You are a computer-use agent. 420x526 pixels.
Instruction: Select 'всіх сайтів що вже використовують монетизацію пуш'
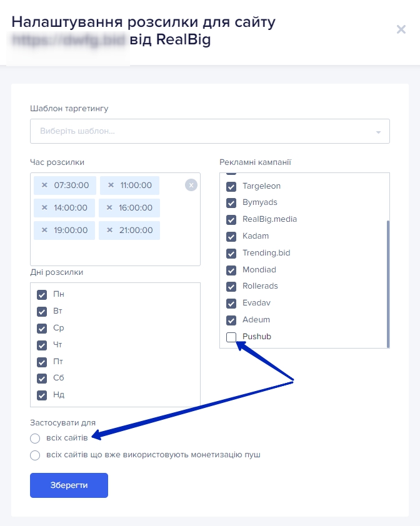coord(35,455)
